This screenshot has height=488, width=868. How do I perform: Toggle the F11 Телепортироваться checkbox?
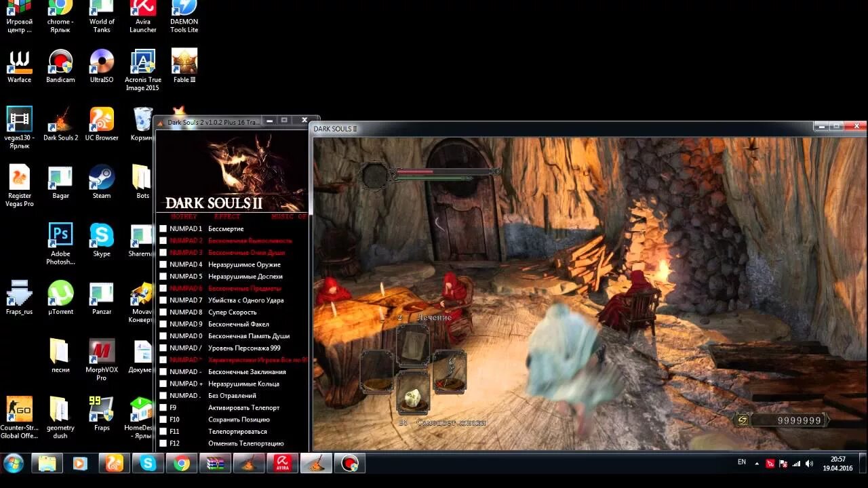pyautogui.click(x=163, y=431)
